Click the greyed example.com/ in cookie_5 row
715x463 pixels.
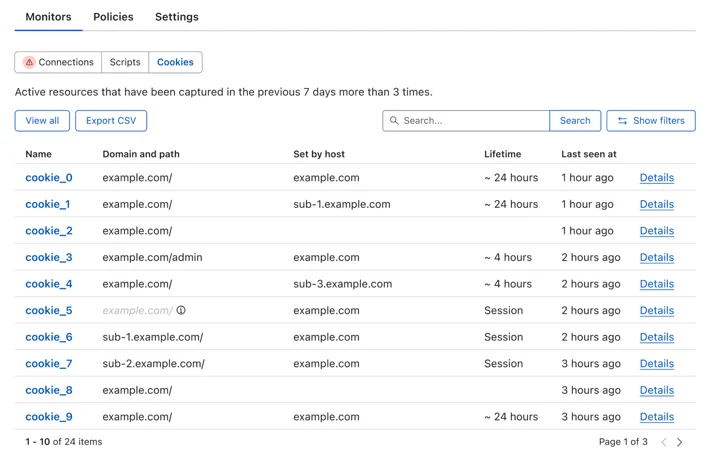[138, 311]
